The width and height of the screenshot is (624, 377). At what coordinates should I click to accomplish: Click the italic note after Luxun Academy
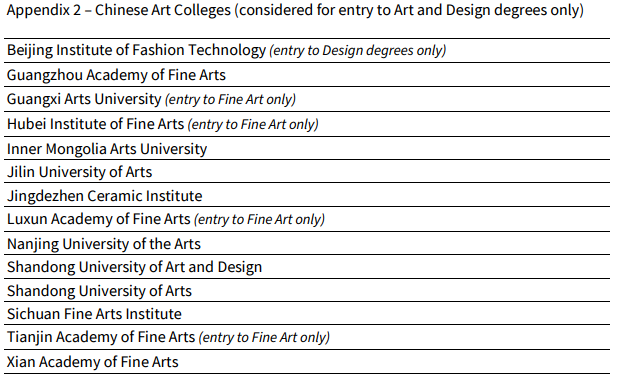click(259, 219)
